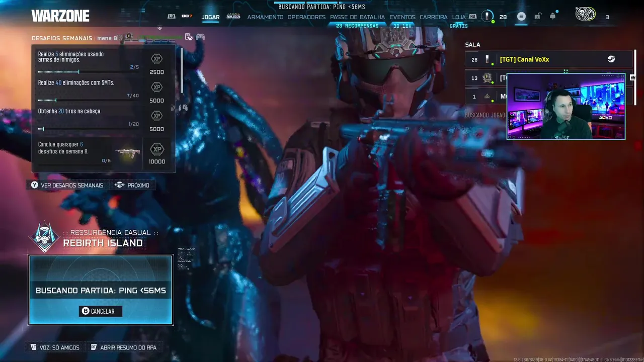Click the XP reward icon for 10000
644x362 pixels.
point(157,149)
